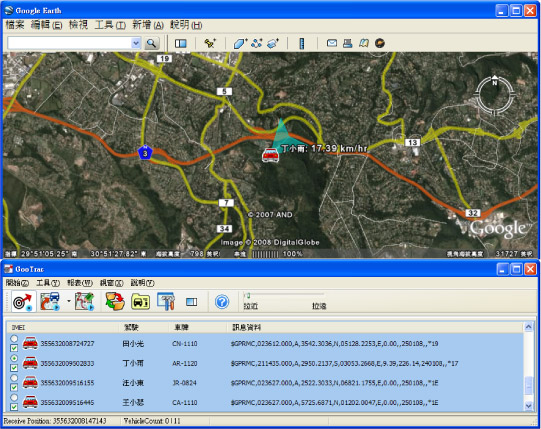Click the vehicle list scrollbar thumb

point(528,386)
